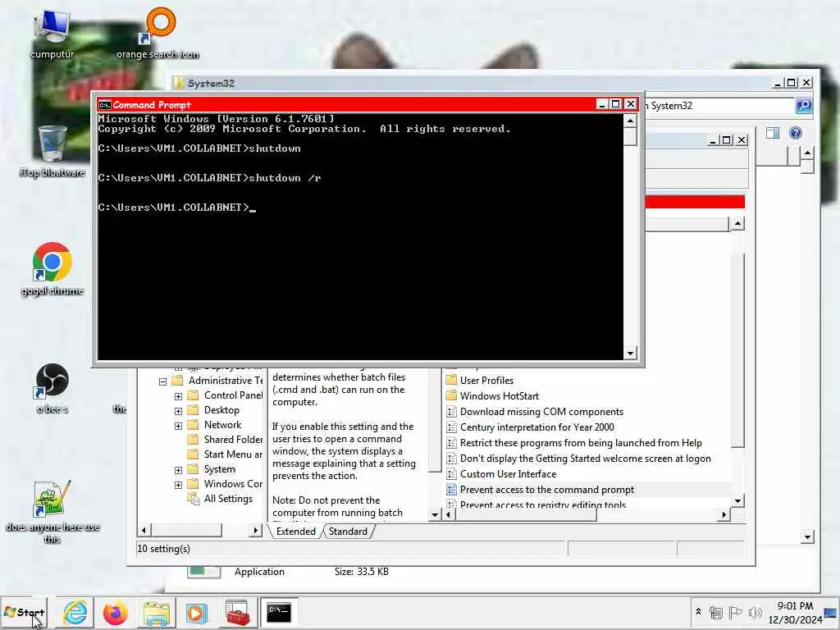Select Century interpretation for Year 2000
Screen dimensions: 840x630
pyautogui.click(x=531, y=427)
